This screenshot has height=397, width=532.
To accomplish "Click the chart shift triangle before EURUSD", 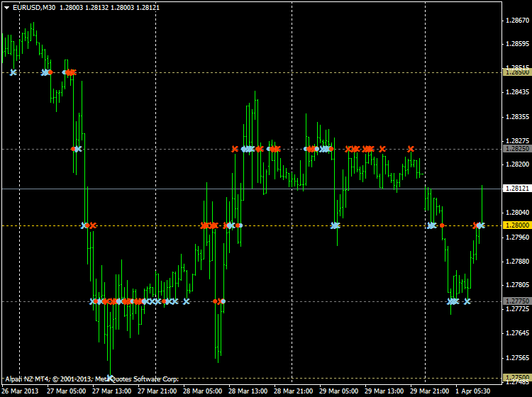I will [6, 7].
